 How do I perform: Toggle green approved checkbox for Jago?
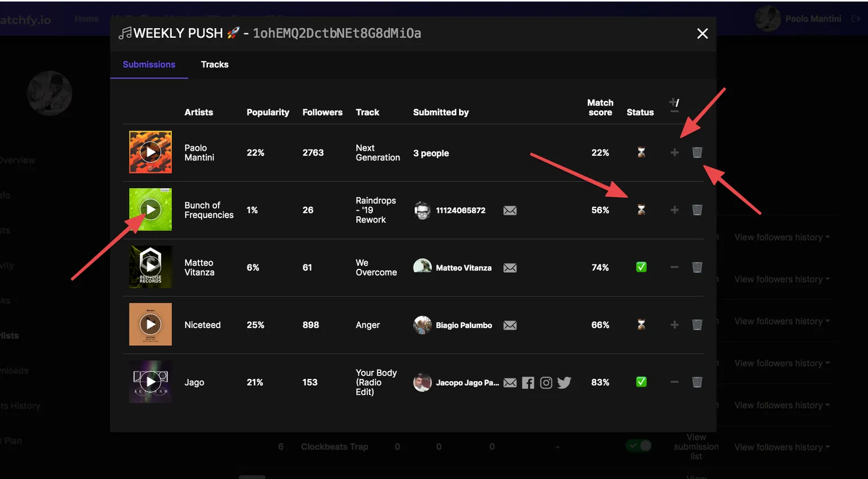click(641, 382)
